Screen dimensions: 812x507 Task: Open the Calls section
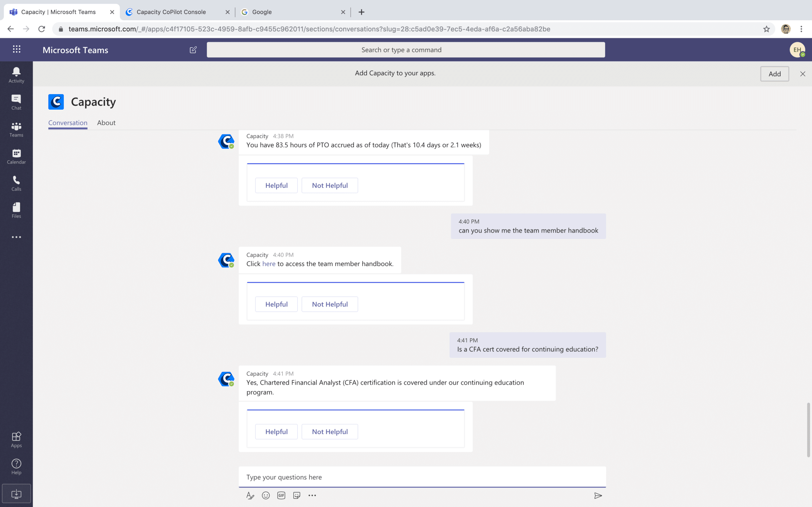16,183
